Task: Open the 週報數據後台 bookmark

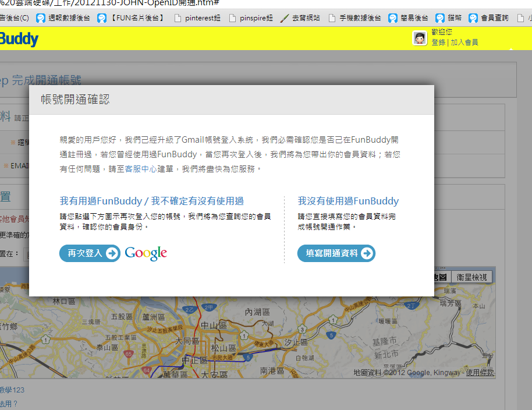Action: click(x=63, y=18)
